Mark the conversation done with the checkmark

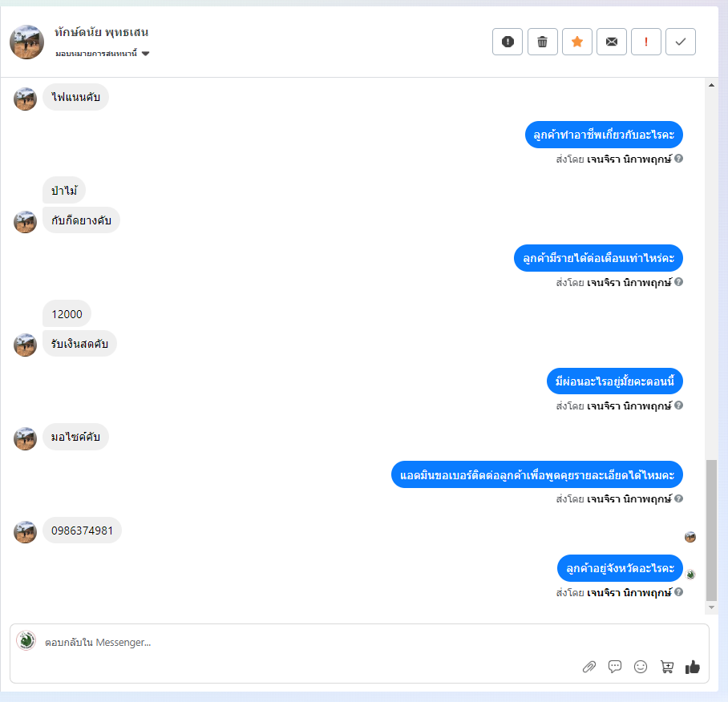681,42
